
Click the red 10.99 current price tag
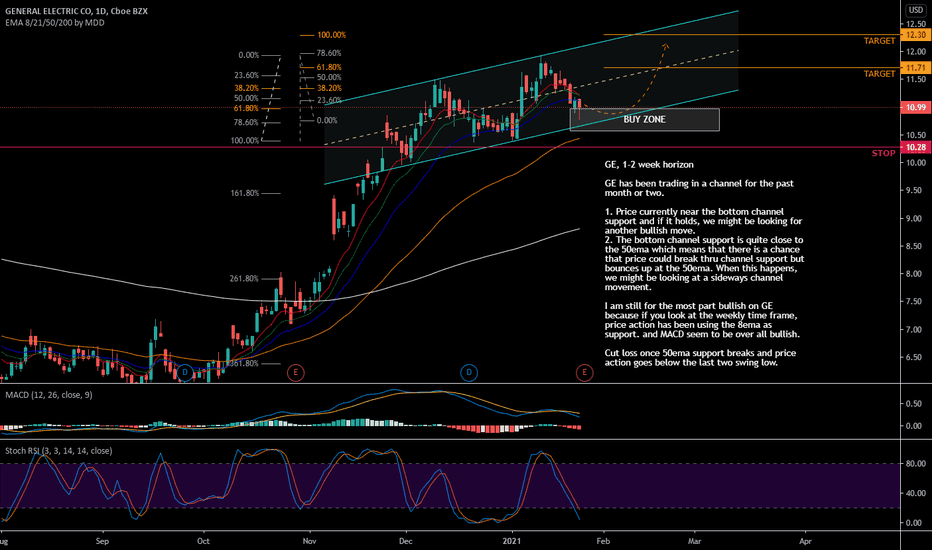click(x=915, y=108)
